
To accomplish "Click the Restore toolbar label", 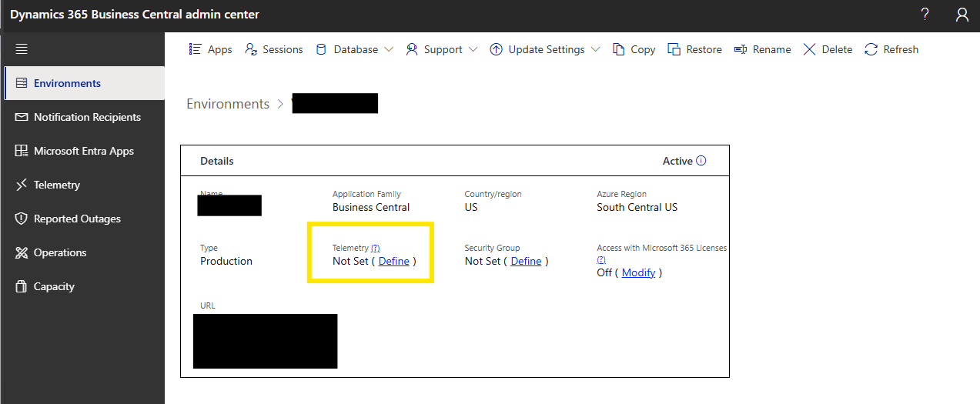I will [704, 49].
